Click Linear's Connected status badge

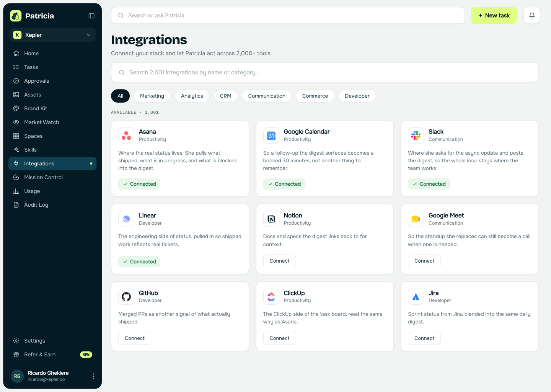click(139, 262)
